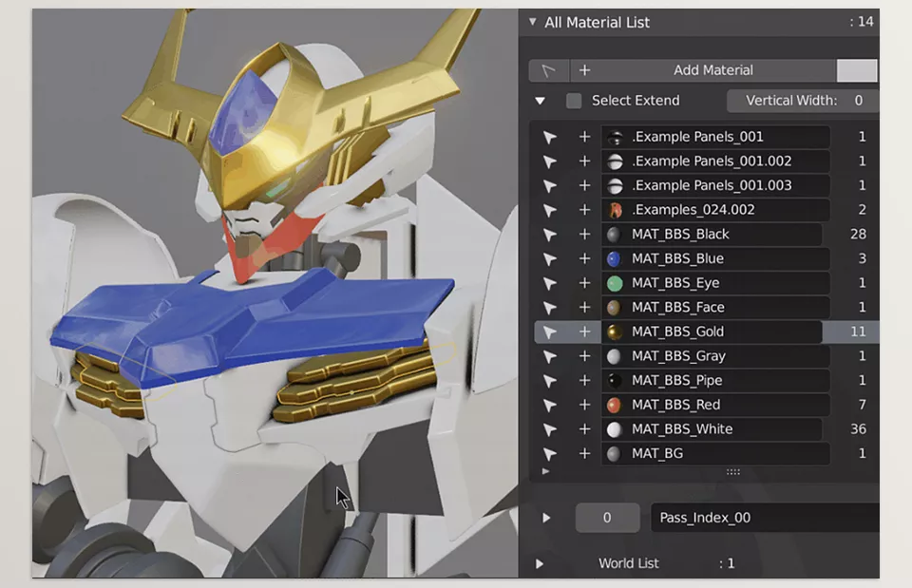Screen dimensions: 912x588
Task: Select MAT_BBS_Black material name
Action: point(680,235)
